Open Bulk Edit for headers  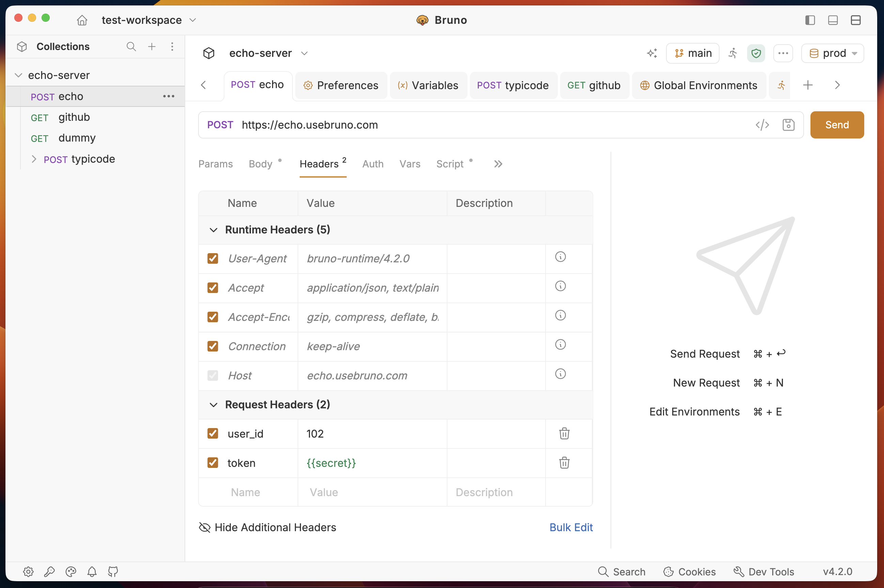571,527
